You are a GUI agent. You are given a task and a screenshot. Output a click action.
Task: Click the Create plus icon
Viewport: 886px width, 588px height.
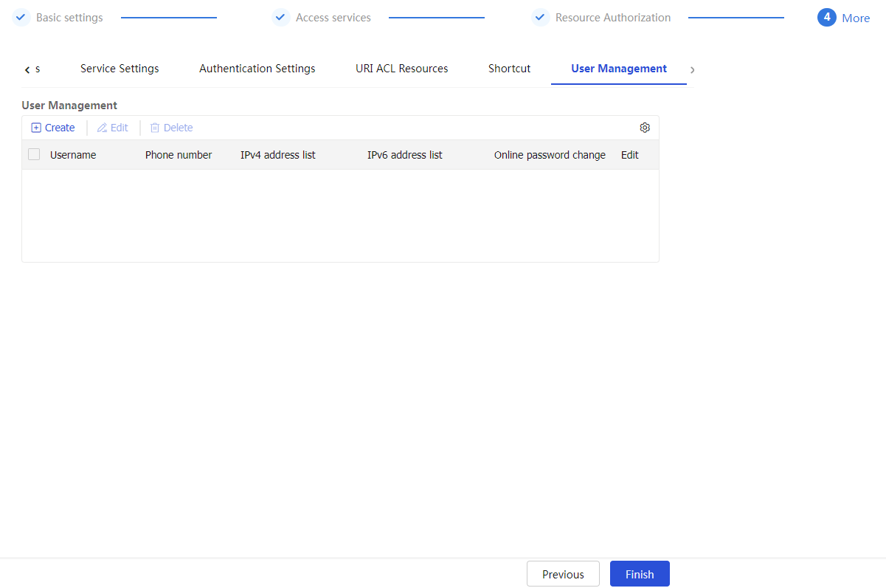(x=36, y=128)
